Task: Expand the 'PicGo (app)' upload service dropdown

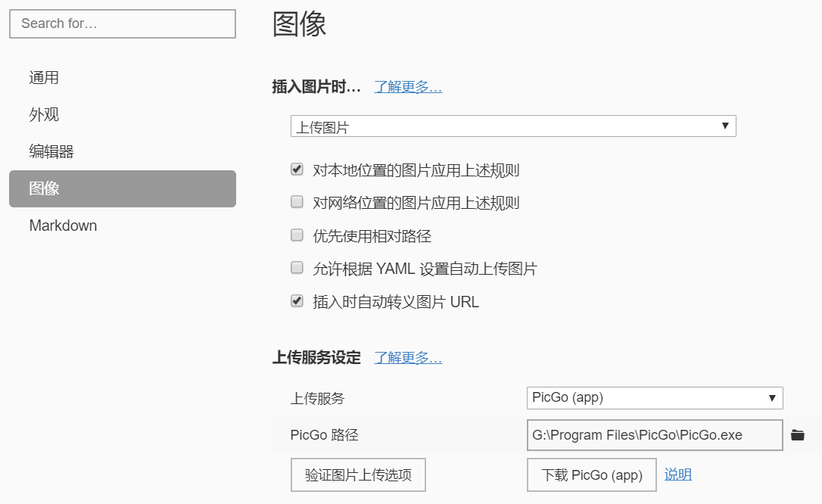Action: tap(655, 398)
